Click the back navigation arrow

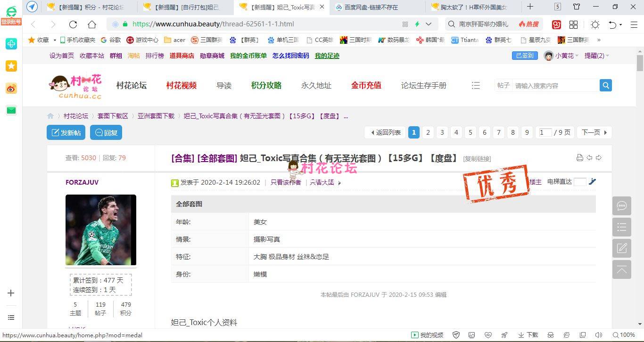tap(33, 24)
